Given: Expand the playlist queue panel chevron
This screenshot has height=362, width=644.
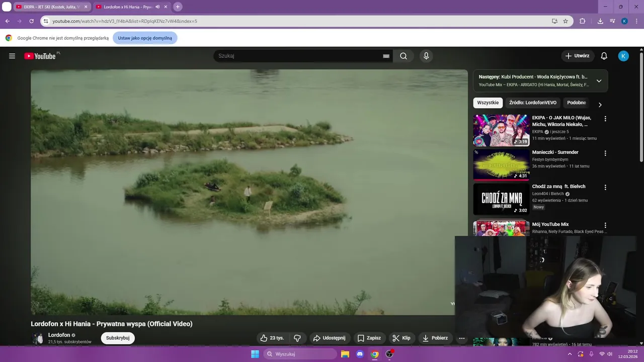Looking at the screenshot, I should pyautogui.click(x=599, y=81).
